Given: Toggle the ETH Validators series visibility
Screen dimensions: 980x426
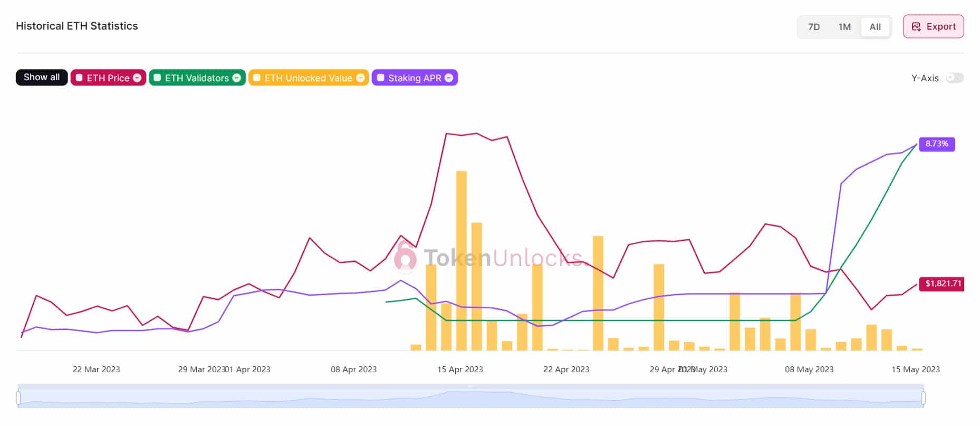Looking at the screenshot, I should pyautogui.click(x=196, y=78).
